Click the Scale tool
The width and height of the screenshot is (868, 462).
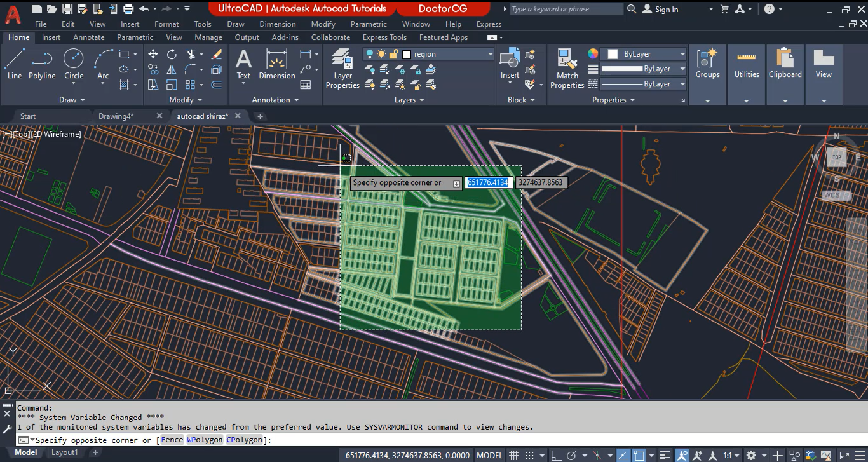pyautogui.click(x=172, y=85)
